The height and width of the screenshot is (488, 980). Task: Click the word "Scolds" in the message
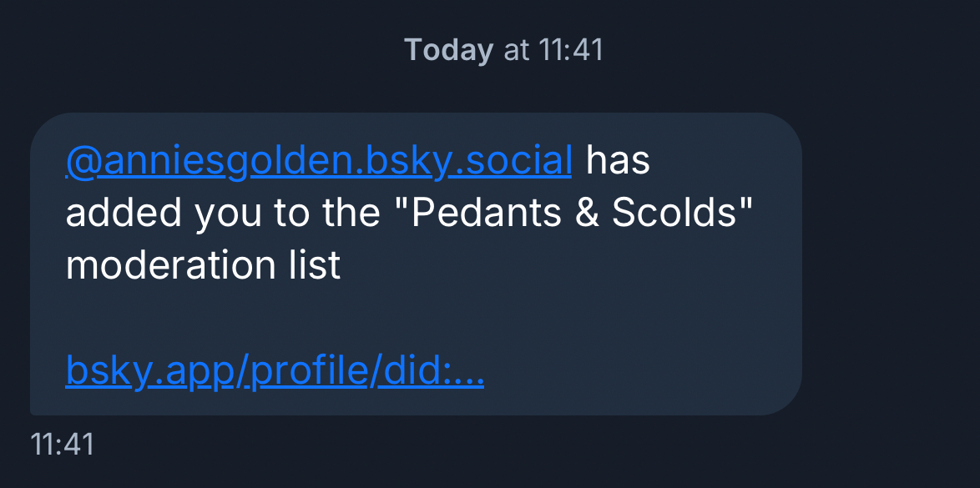676,214
